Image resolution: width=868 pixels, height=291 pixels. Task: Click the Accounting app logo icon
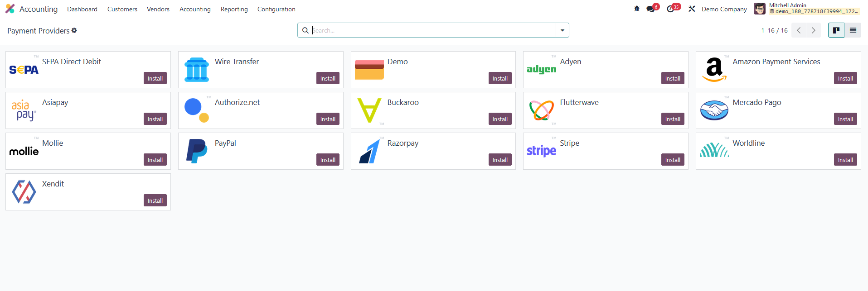click(10, 9)
